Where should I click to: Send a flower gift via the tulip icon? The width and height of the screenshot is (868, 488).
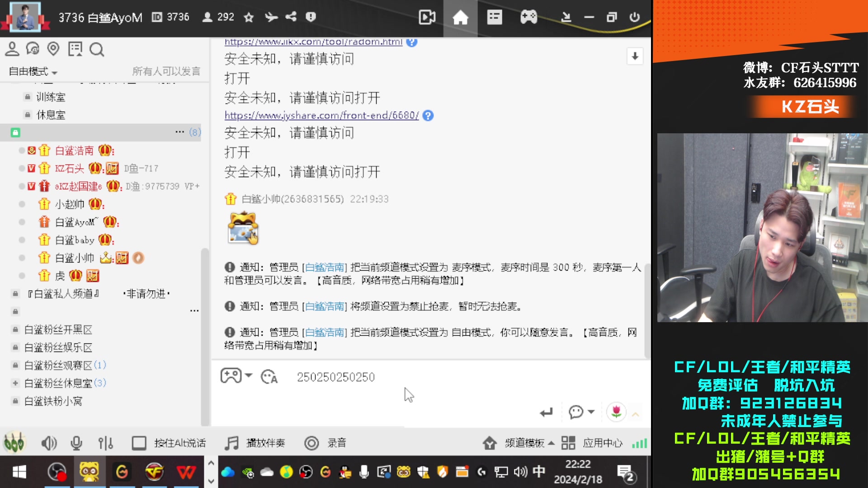[617, 412]
